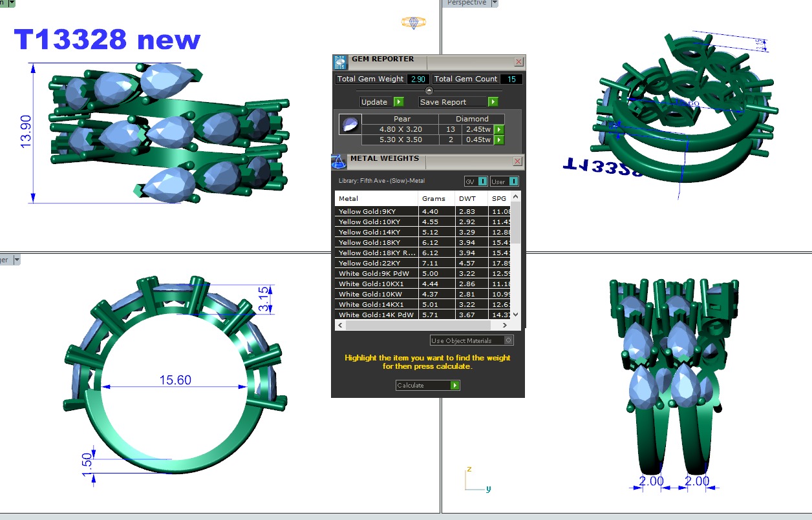Open the Perspective viewport dropdown arrow
The image size is (812, 520).
pyautogui.click(x=495, y=3)
